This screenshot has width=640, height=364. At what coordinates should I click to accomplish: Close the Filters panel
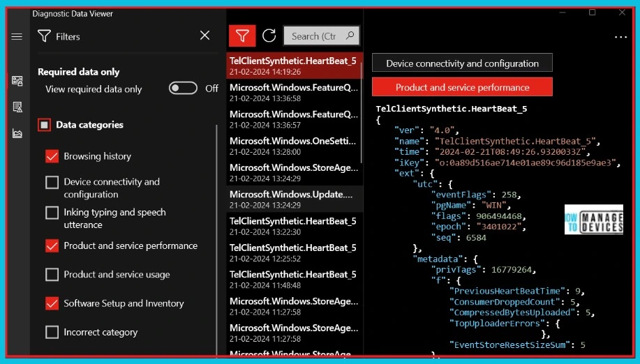[x=205, y=36]
